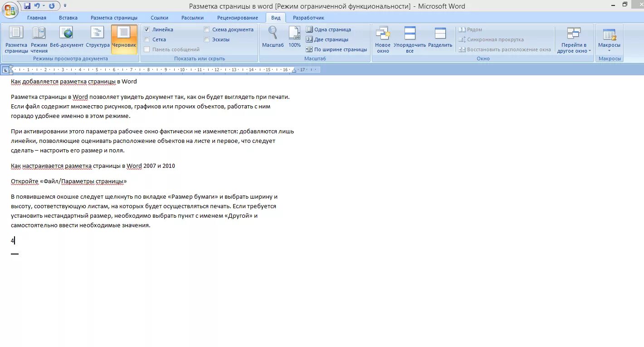Click the right indent marker on ruler

click(x=294, y=71)
